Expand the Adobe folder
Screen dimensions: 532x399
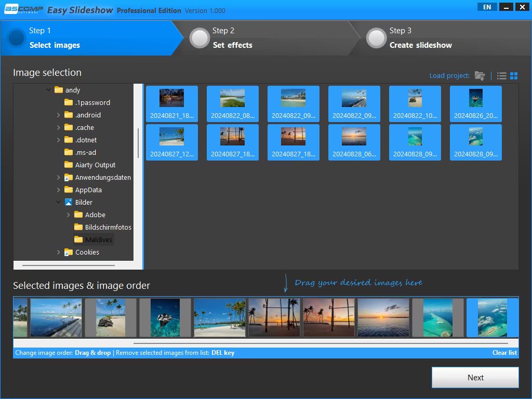[x=68, y=215]
